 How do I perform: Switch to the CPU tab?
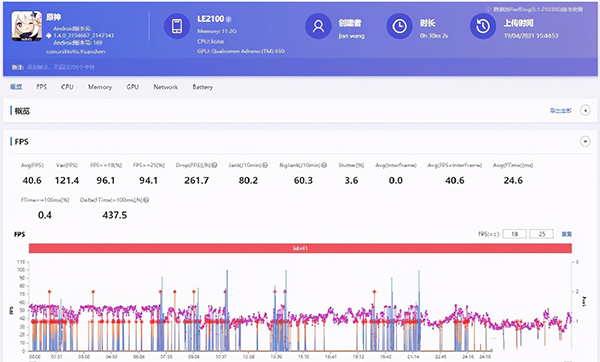click(x=67, y=87)
